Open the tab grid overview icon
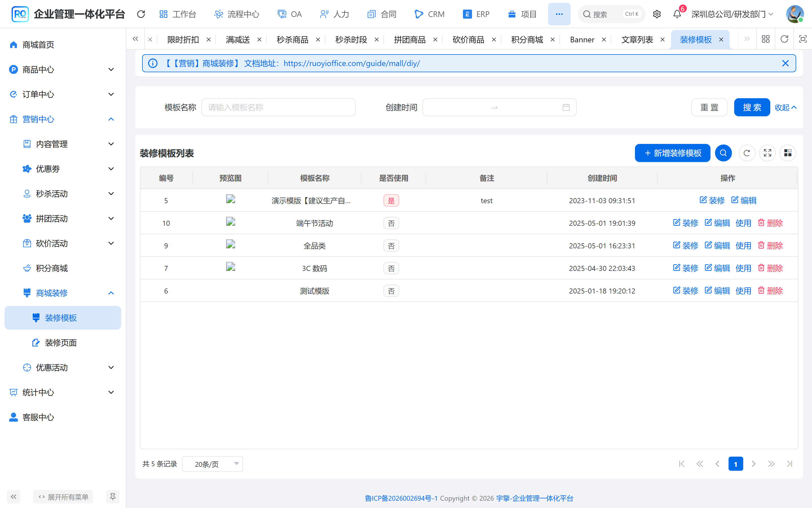The image size is (812, 508). point(766,39)
